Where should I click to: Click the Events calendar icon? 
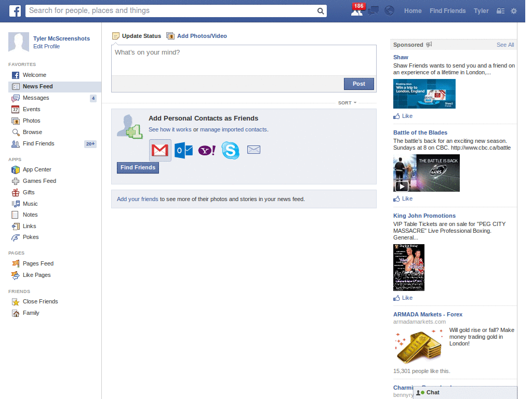click(16, 109)
